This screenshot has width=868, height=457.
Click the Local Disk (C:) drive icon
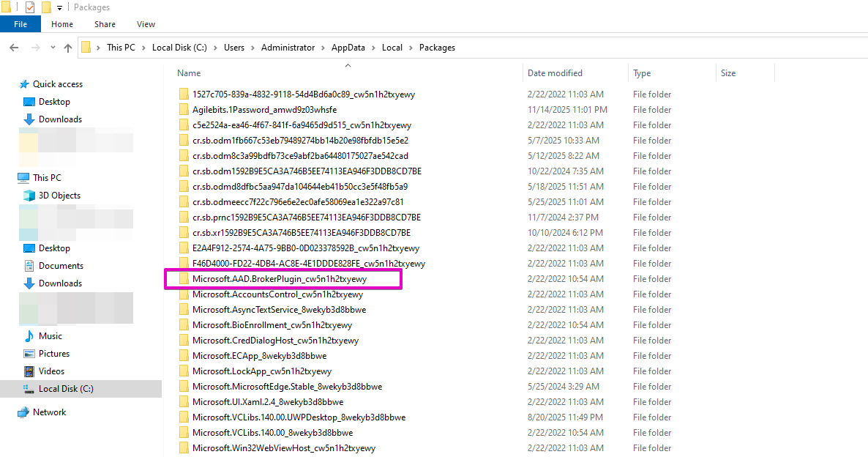point(29,389)
